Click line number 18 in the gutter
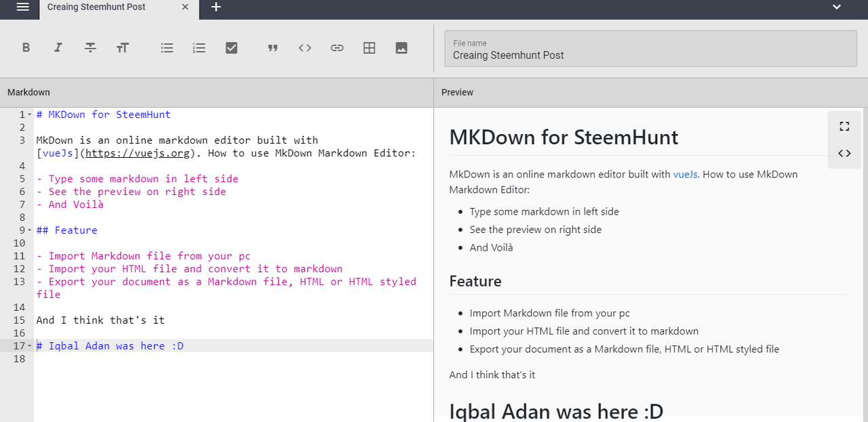This screenshot has height=422, width=868. (x=19, y=359)
